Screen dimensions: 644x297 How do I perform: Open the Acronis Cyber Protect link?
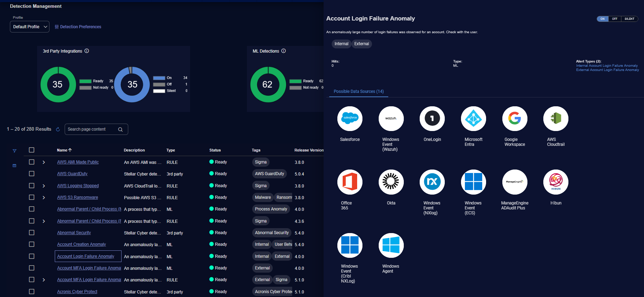(x=77, y=292)
